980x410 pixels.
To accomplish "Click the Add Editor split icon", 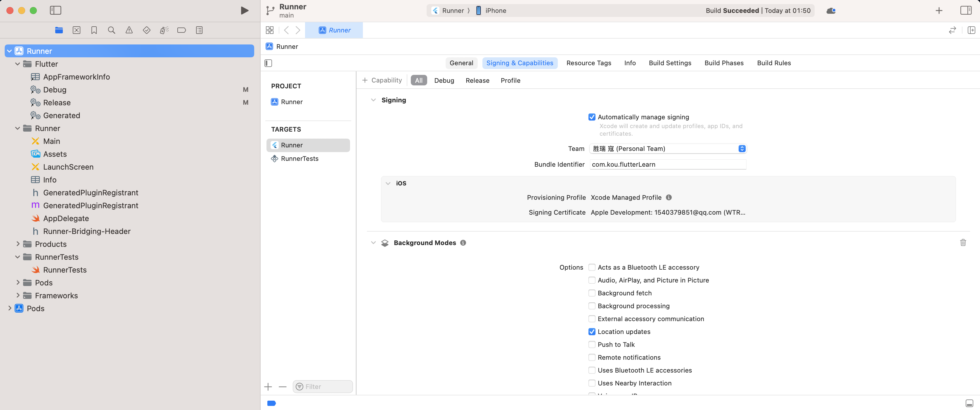I will coord(971,30).
